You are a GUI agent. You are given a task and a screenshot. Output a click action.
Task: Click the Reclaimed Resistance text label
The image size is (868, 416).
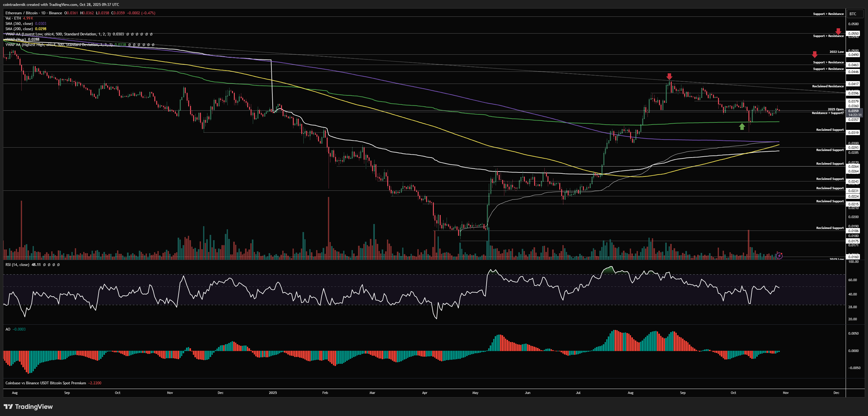point(828,86)
